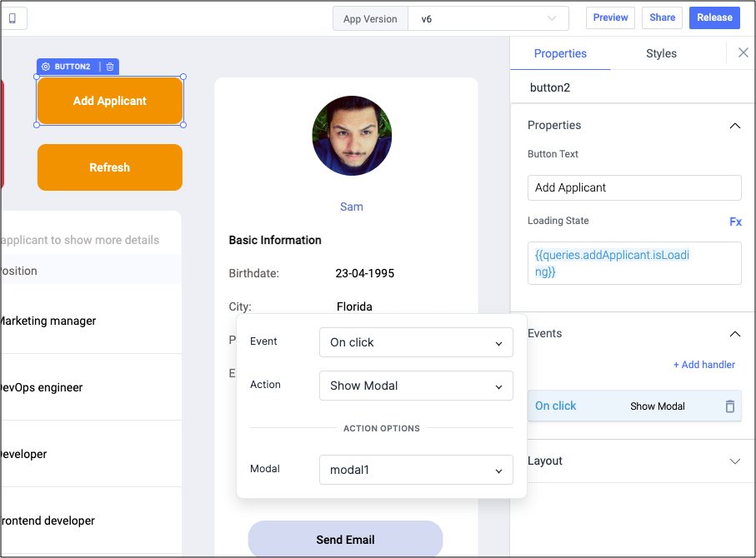Collapse the Properties section
This screenshot has height=558, width=756.
click(x=734, y=125)
